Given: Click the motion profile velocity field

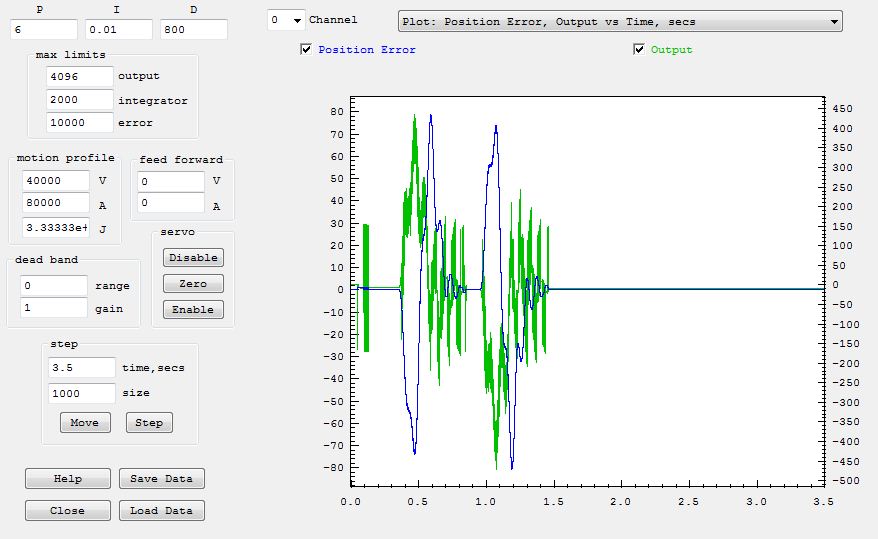Looking at the screenshot, I should point(56,180).
